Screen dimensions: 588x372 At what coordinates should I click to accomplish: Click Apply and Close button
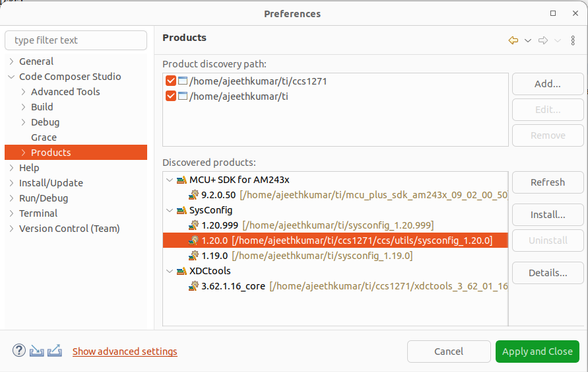tap(537, 352)
